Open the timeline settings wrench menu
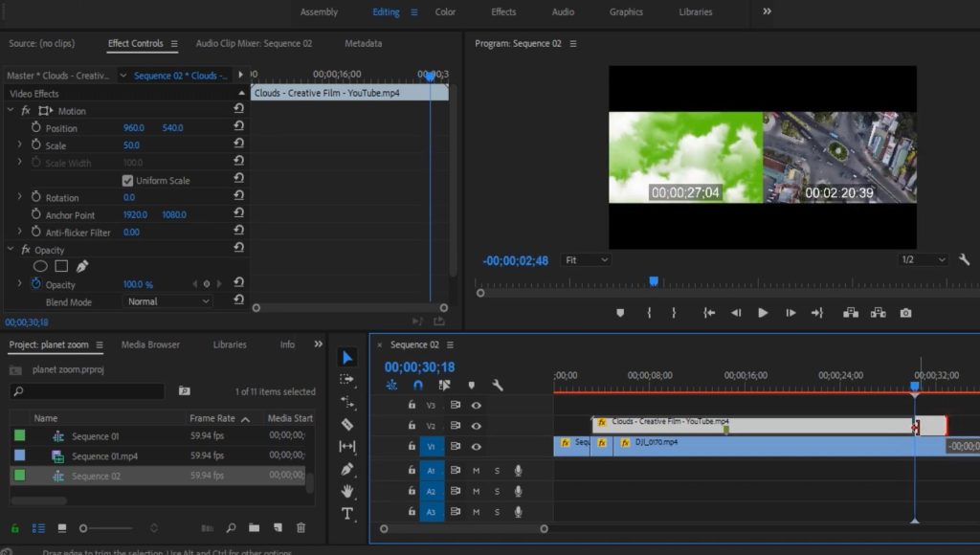This screenshot has width=980, height=555. pos(497,385)
